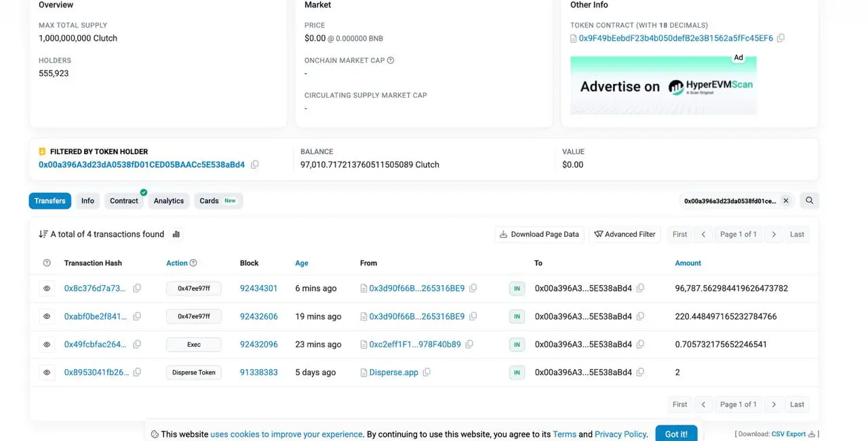The height and width of the screenshot is (441, 868).
Task: Copy the Disperse.app From address
Action: click(427, 372)
